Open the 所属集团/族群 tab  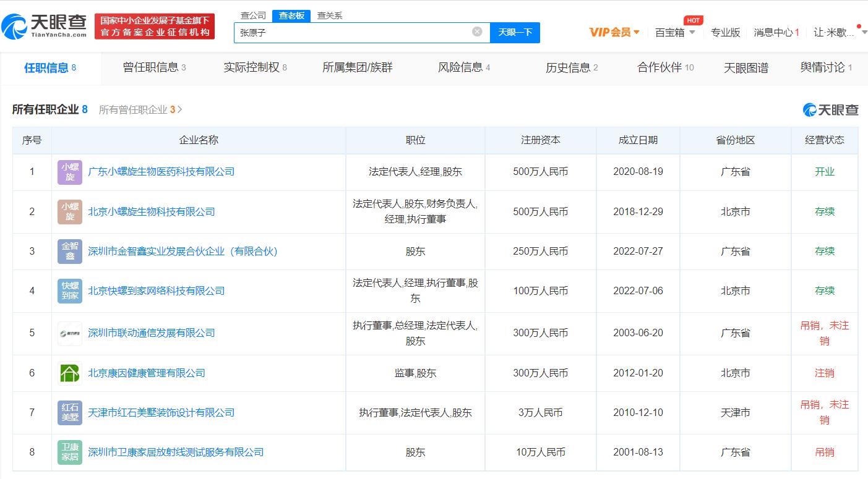[358, 67]
